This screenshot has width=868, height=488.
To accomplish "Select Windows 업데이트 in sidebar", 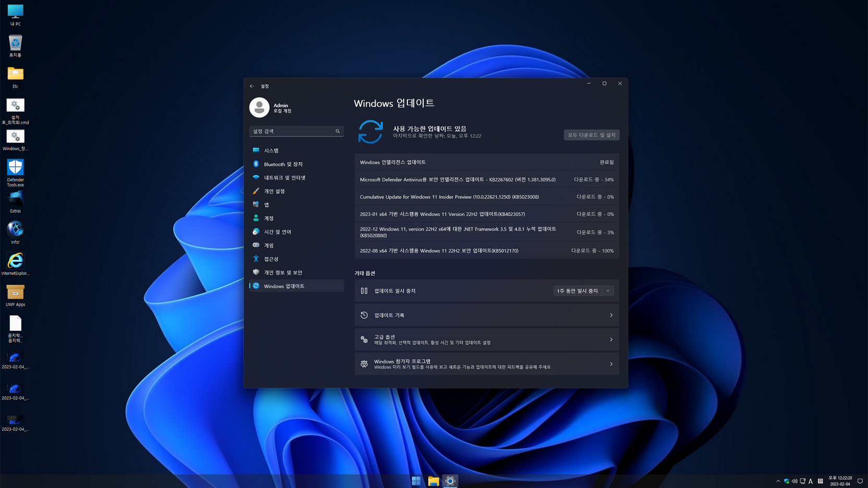I will click(x=296, y=286).
